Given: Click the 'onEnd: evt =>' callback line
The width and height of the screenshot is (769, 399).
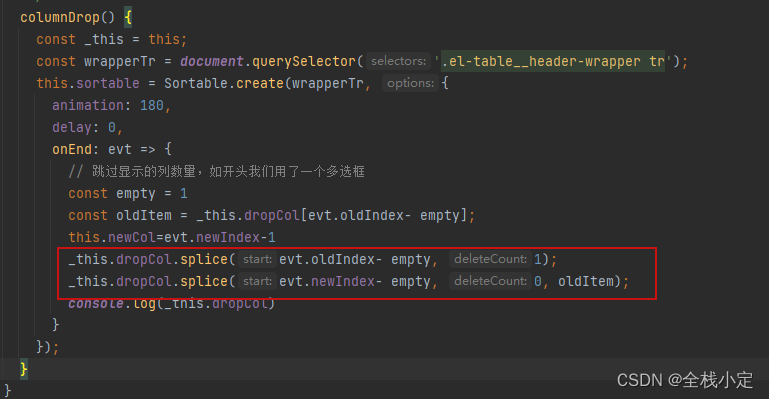Looking at the screenshot, I should click(x=112, y=150).
